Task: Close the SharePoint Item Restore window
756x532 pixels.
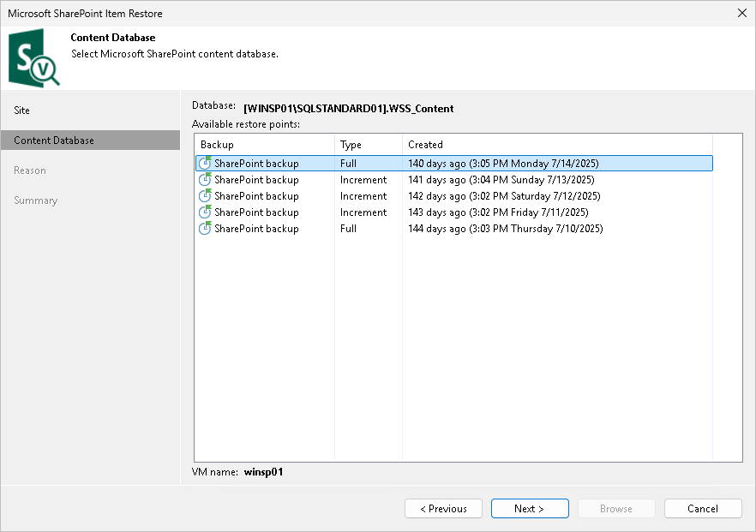Action: [742, 13]
